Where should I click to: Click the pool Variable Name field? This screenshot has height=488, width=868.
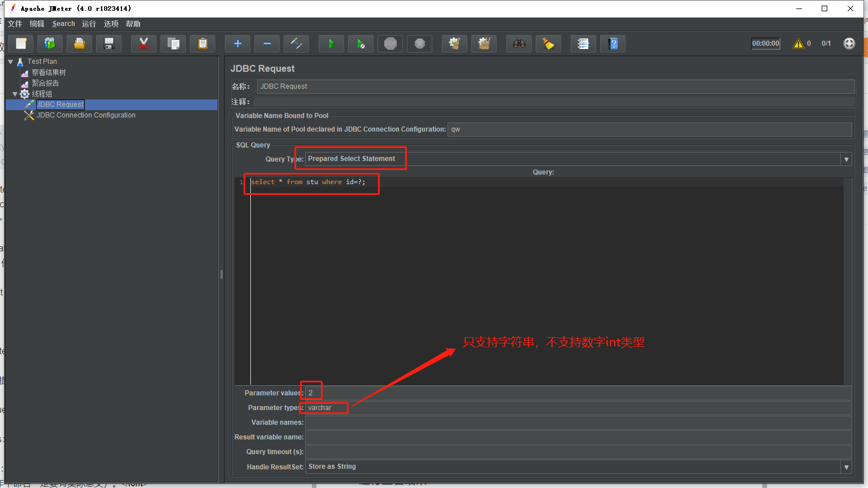(649, 129)
